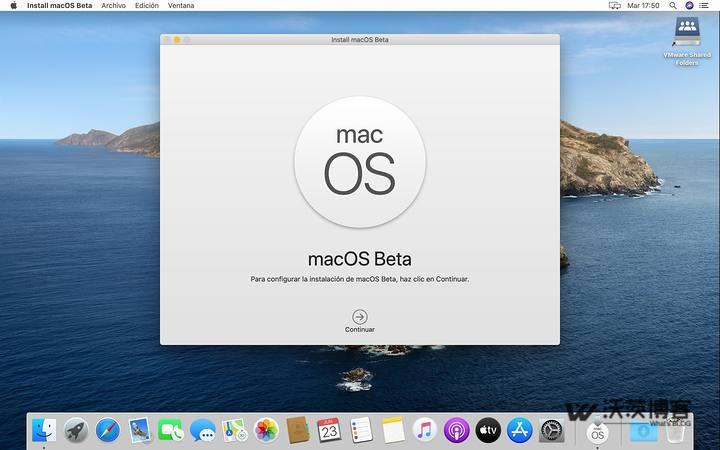720x450 pixels.
Task: Click Install macOS icon in Dock
Action: pyautogui.click(x=597, y=433)
